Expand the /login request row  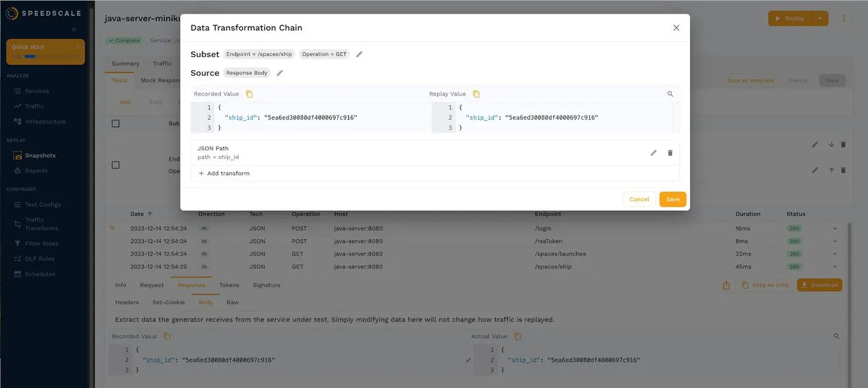(x=834, y=228)
